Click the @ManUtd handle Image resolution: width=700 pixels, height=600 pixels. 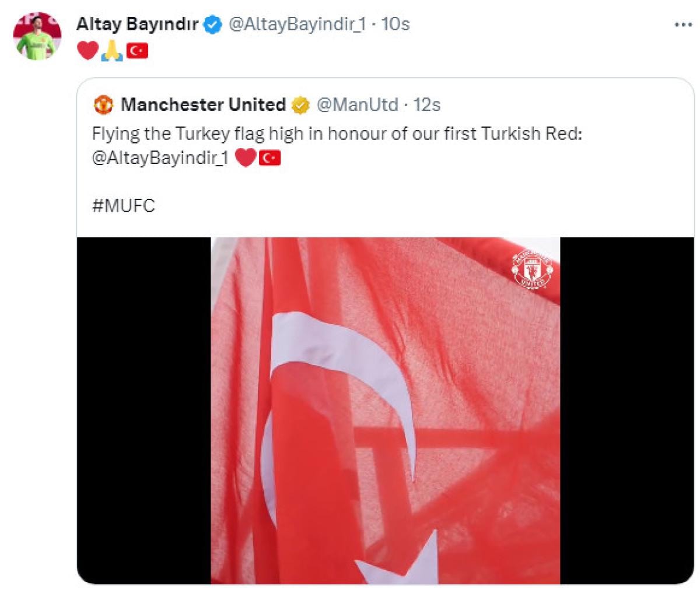coord(357,105)
